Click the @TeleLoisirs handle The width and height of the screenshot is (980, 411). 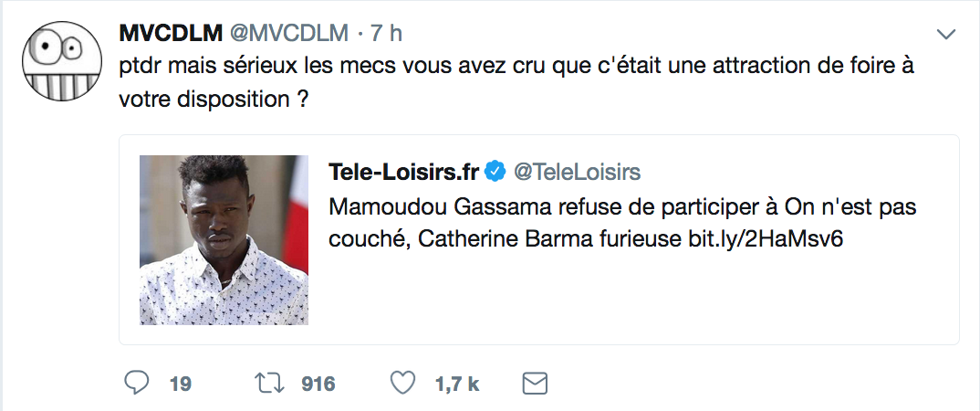pos(578,172)
